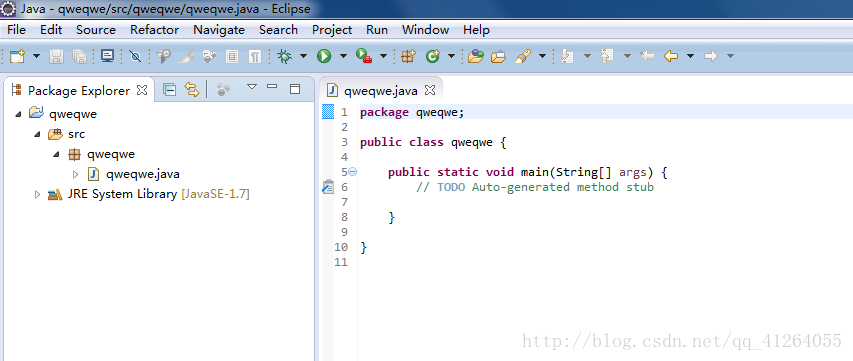Minimize the Package Explorer panel

click(272, 86)
